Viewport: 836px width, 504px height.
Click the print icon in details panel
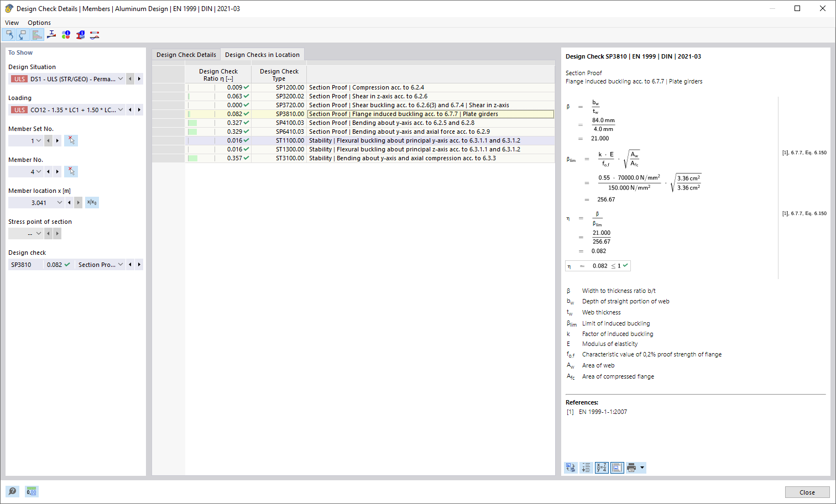pos(631,468)
